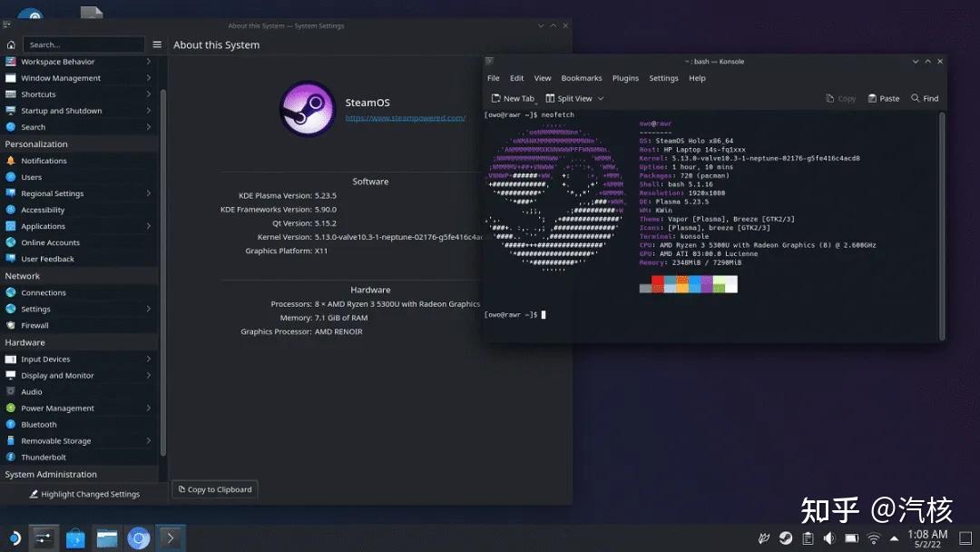Open the application launcher in the taskbar

(x=14, y=537)
